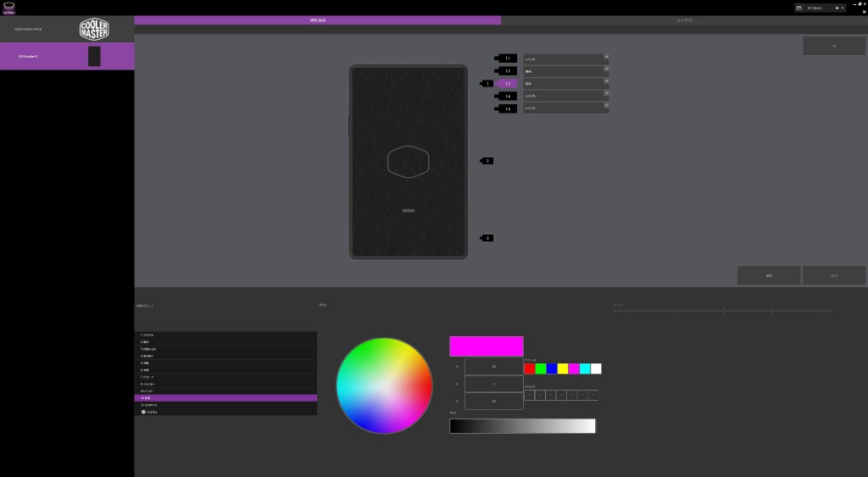Remove the profile with the minus icon
This screenshot has width=868, height=477.
click(843, 8)
